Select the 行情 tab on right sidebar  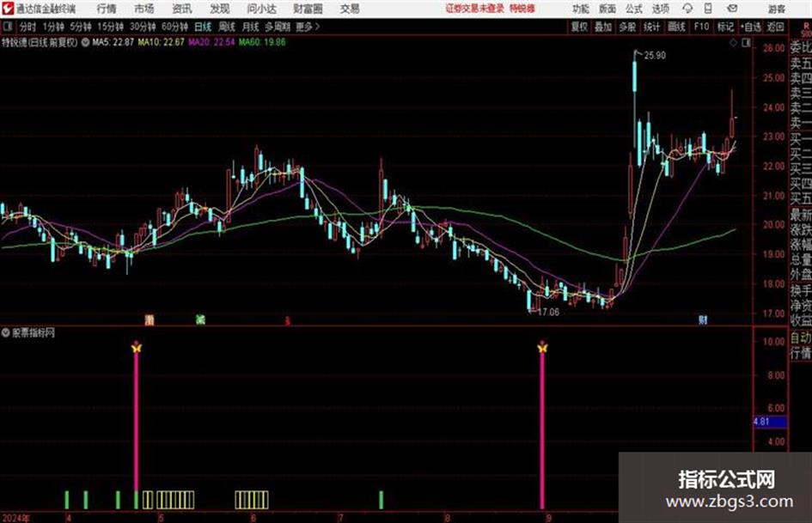(x=801, y=353)
